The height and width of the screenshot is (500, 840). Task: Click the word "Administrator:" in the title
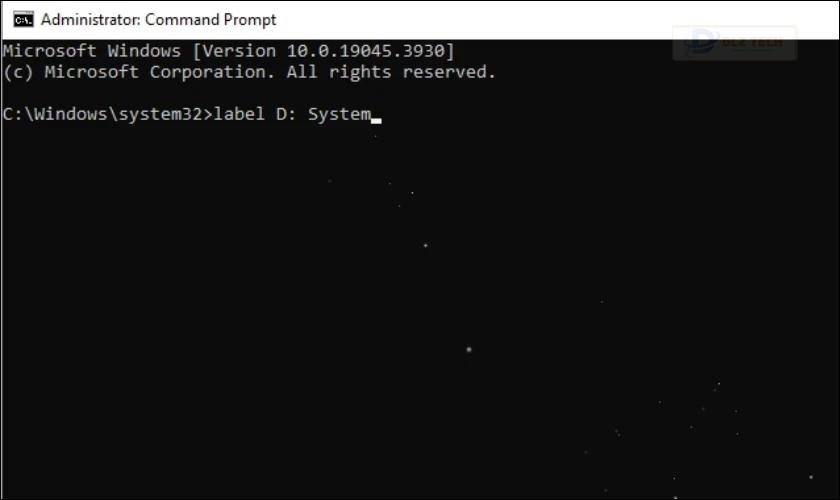click(x=91, y=20)
